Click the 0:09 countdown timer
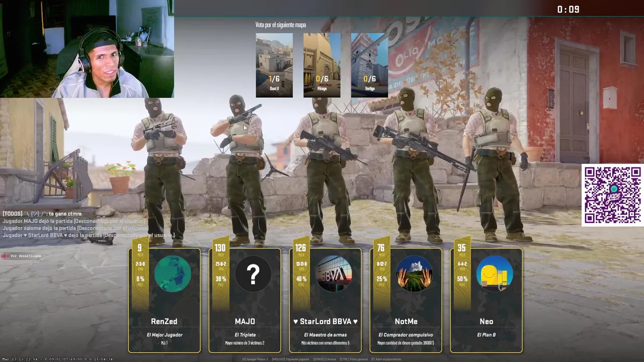Screen dimensions: 644x362 [x=568, y=10]
